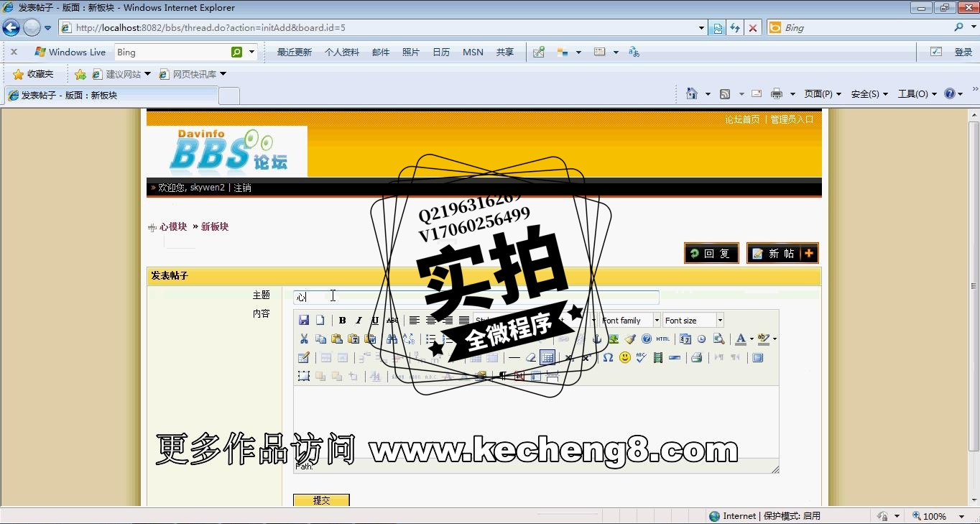Click the Copy icon in the editor toolbar
Viewport: 980px width, 524px height.
[x=320, y=339]
